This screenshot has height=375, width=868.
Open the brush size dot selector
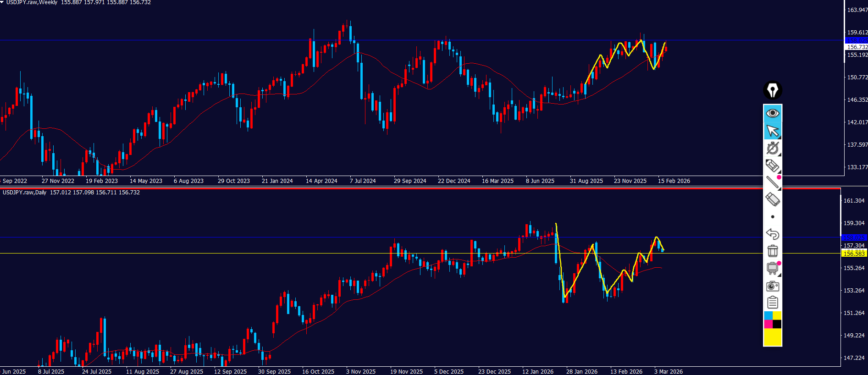(x=773, y=217)
